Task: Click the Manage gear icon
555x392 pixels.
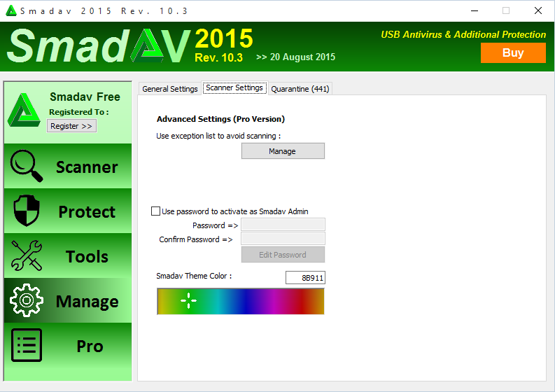Action: [27, 300]
